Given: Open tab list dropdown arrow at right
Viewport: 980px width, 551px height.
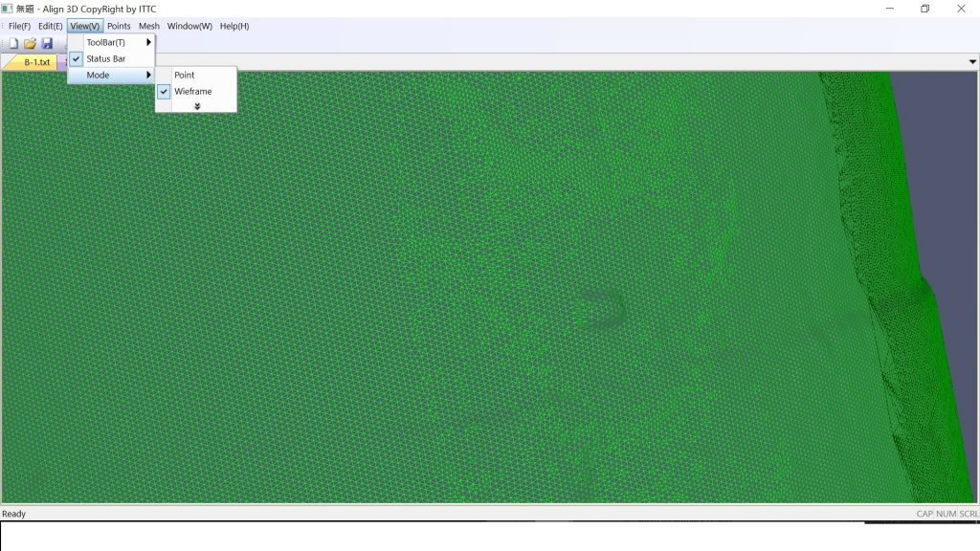Looking at the screenshot, I should 972,62.
